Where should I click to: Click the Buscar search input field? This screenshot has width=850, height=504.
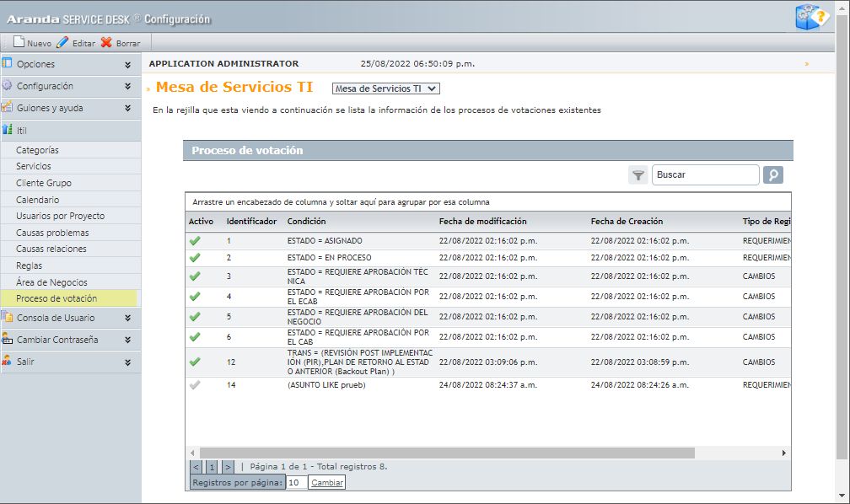[705, 175]
